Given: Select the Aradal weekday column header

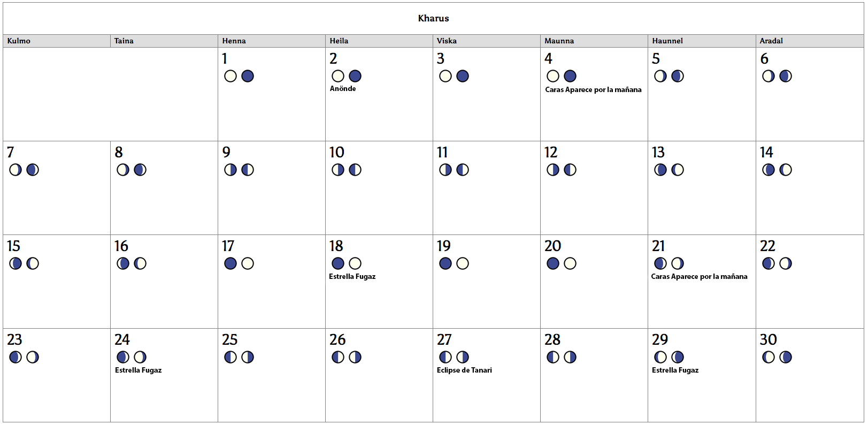Looking at the screenshot, I should [771, 41].
